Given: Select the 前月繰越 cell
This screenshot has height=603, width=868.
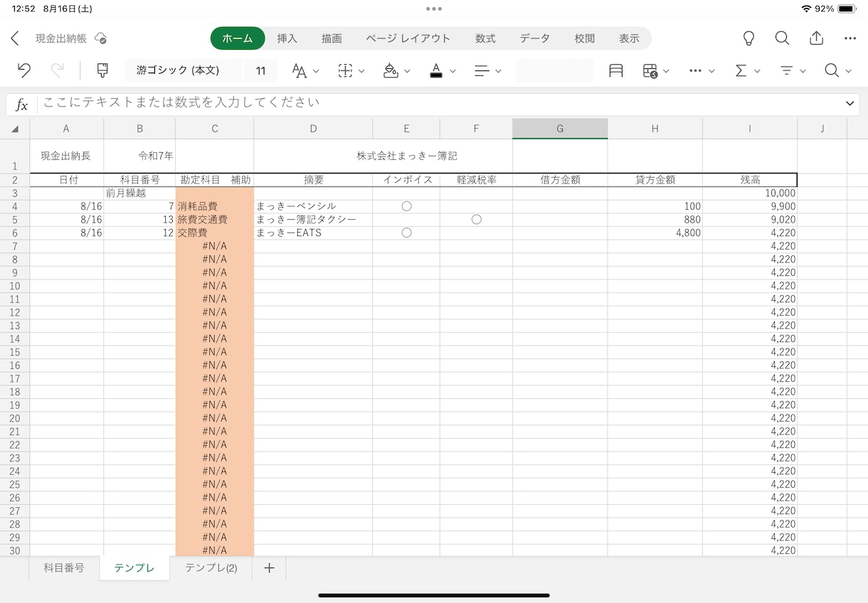Looking at the screenshot, I should pos(139,193).
